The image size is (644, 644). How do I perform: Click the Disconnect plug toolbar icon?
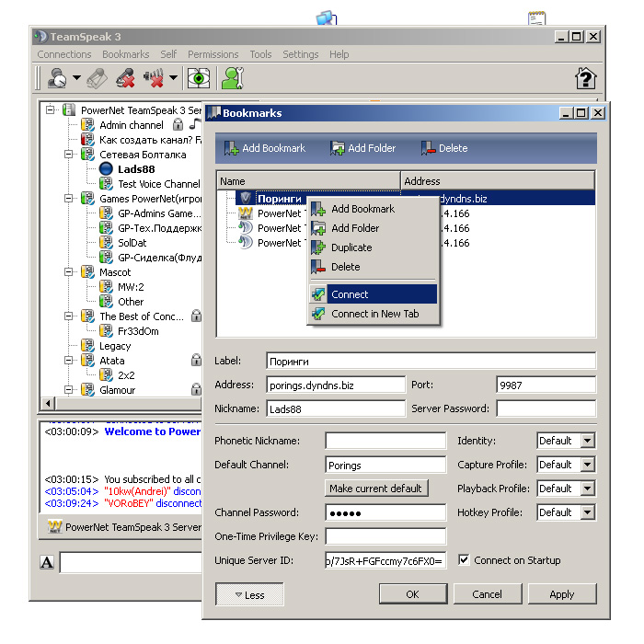[97, 78]
